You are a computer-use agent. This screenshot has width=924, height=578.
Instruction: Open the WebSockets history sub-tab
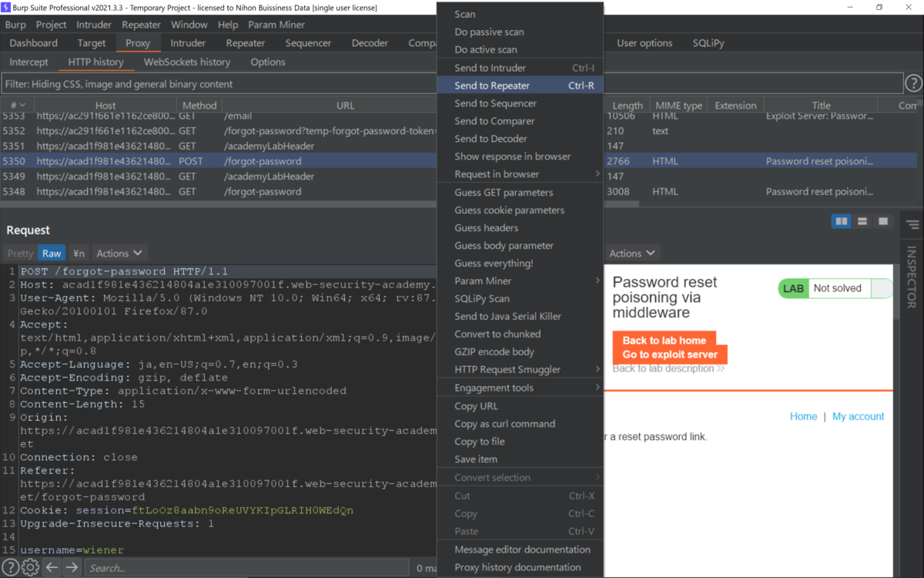(x=187, y=62)
